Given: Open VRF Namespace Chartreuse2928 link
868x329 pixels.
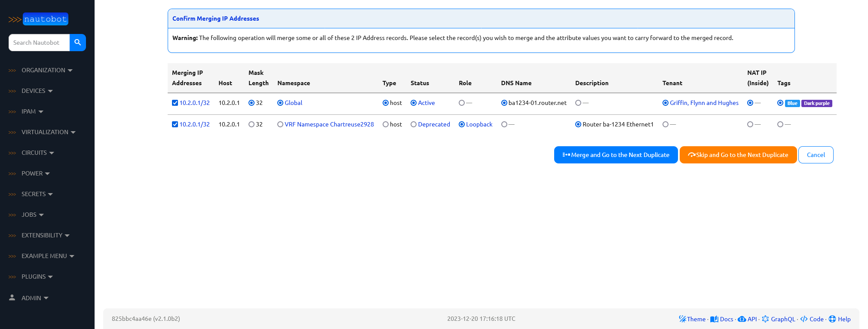Looking at the screenshot, I should (329, 124).
